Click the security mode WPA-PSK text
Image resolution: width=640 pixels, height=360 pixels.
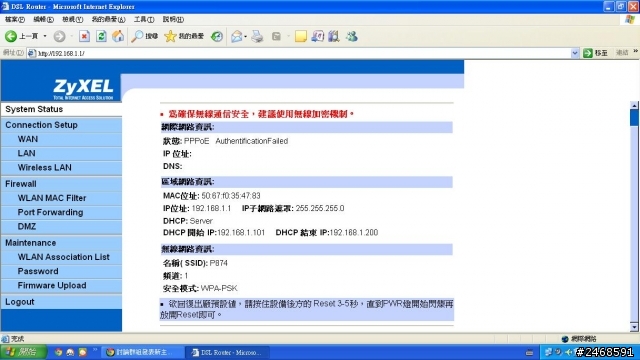pos(219,289)
